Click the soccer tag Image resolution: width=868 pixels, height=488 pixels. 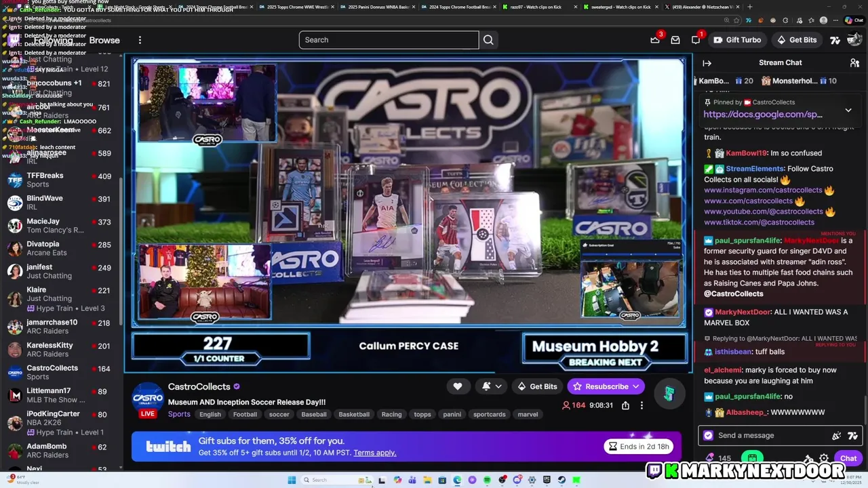click(279, 414)
